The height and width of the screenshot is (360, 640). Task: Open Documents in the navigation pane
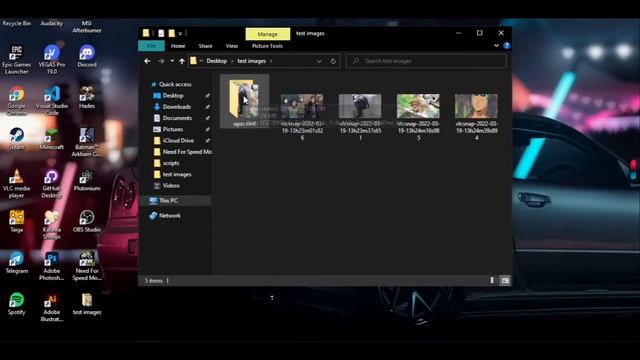[x=177, y=118]
